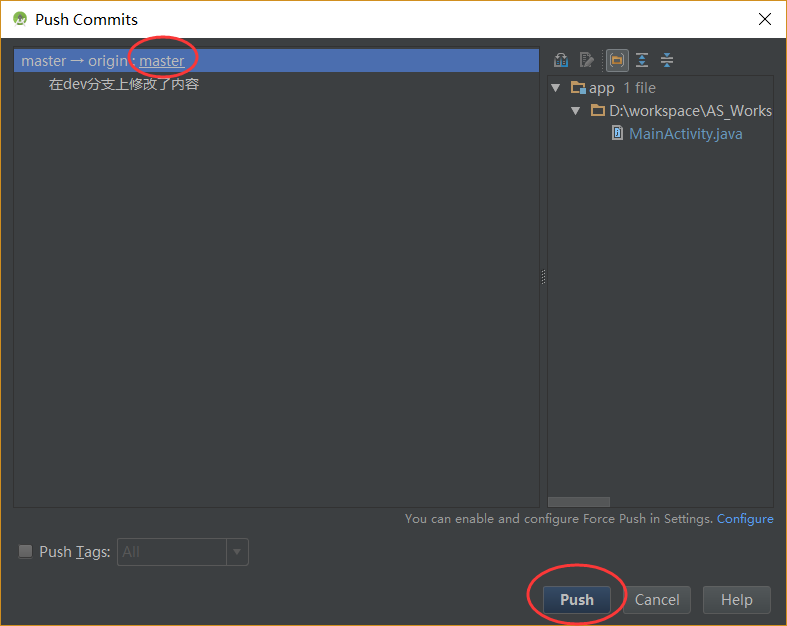Click the Android Studio logo in title bar
787x626 pixels.
point(20,19)
